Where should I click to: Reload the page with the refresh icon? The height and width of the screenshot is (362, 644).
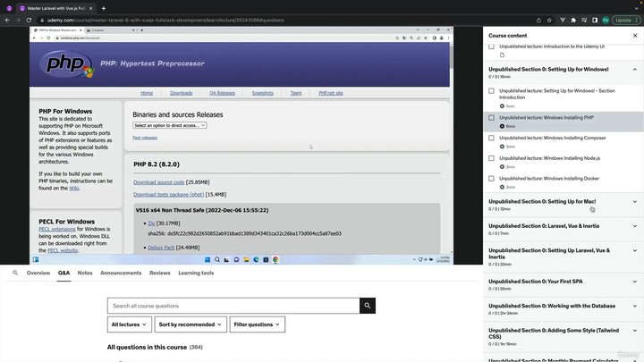(30, 20)
